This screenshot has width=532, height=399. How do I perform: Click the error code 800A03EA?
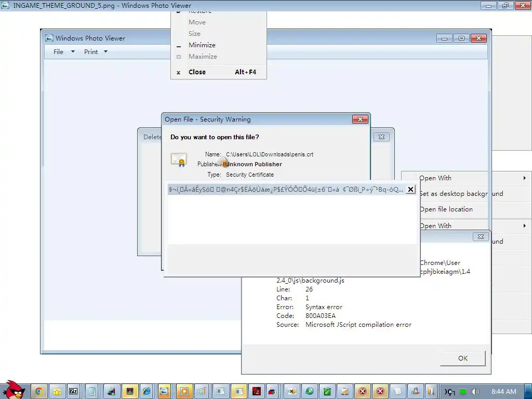(x=320, y=315)
